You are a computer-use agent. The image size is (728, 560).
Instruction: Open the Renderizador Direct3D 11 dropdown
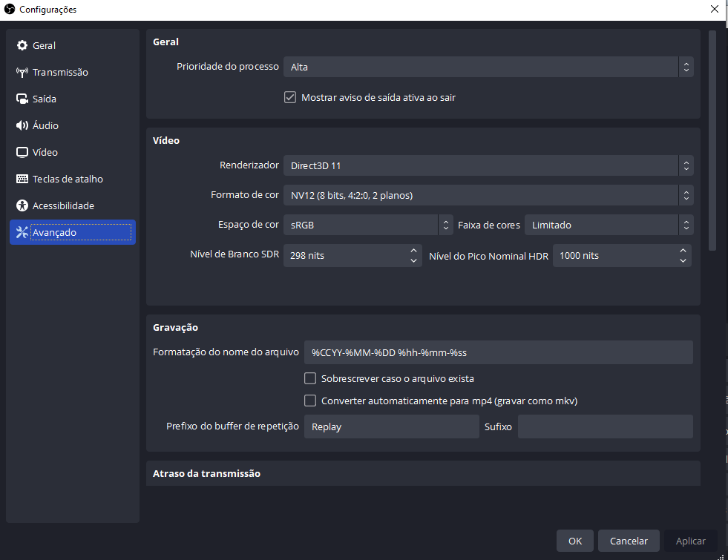tap(488, 165)
